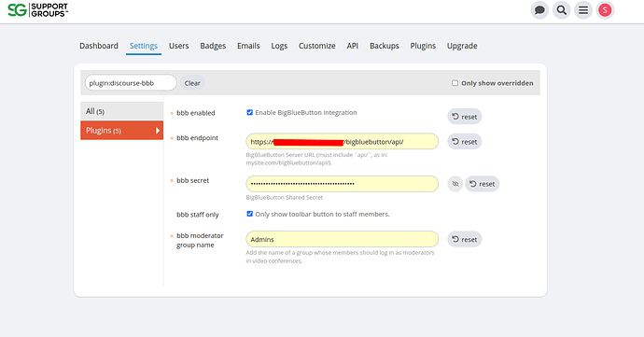Reset the bbb moderator group name setting

[465, 239]
